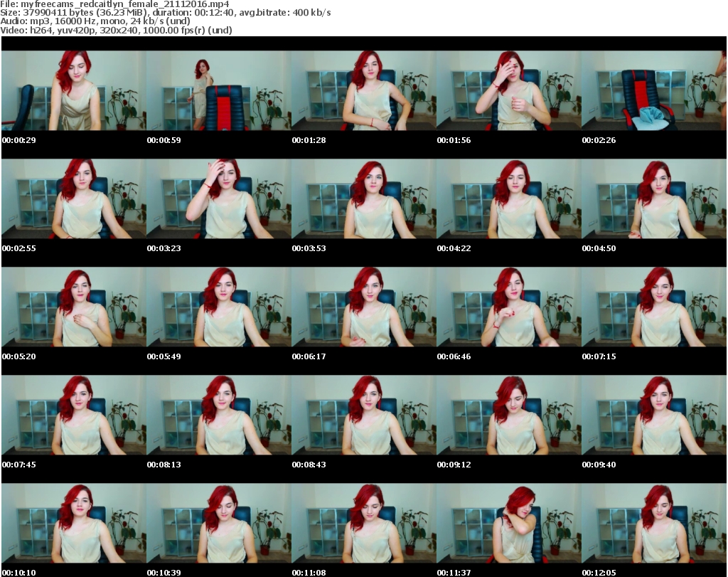
Task: Select the thumbnail above timestamp 00:05:49
Action: pyautogui.click(x=219, y=307)
